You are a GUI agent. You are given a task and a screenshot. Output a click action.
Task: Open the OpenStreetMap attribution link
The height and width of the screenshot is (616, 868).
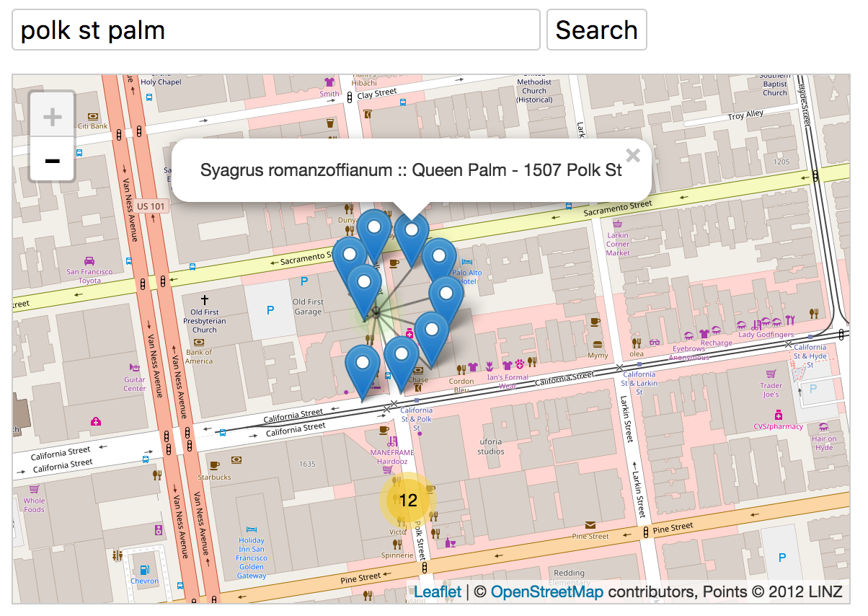(547, 592)
